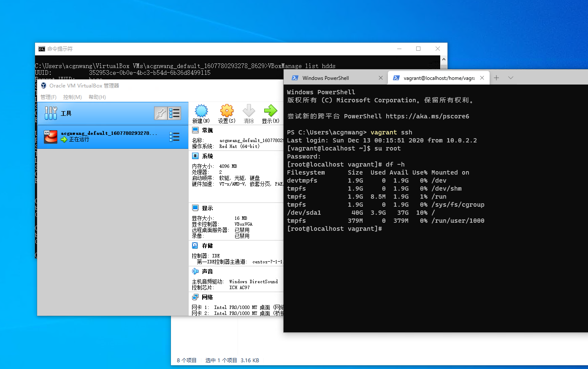The width and height of the screenshot is (588, 369).
Task: Open the 控制(M) menu in VirtualBox
Action: tap(72, 97)
